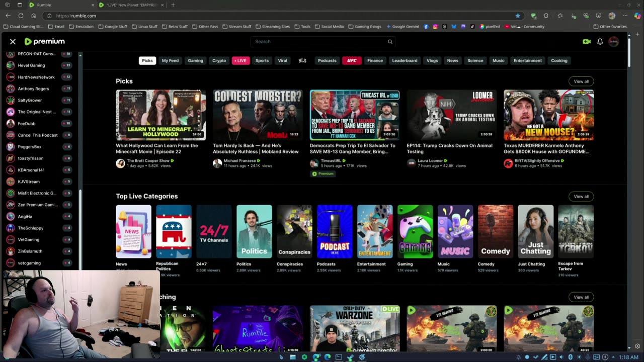
Task: Expand the Streaming Sites bookmarks folder
Action: tap(272, 27)
